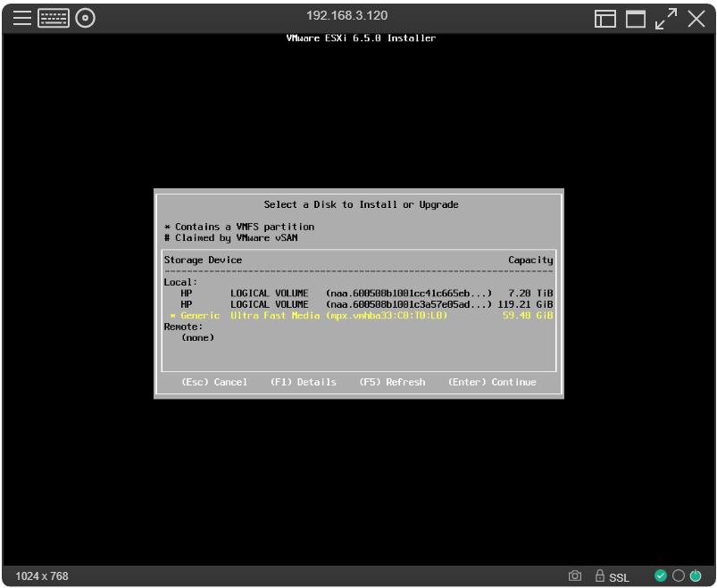Viewport: 717px width, 588px height.
Task: Click the window layout icon in the top bar
Action: tap(606, 19)
